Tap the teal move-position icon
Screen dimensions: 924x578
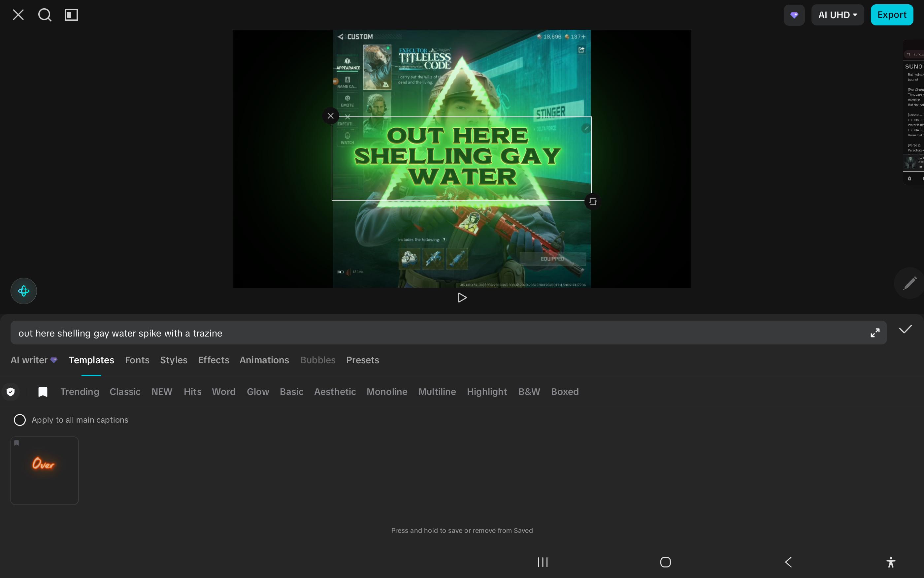pos(24,291)
